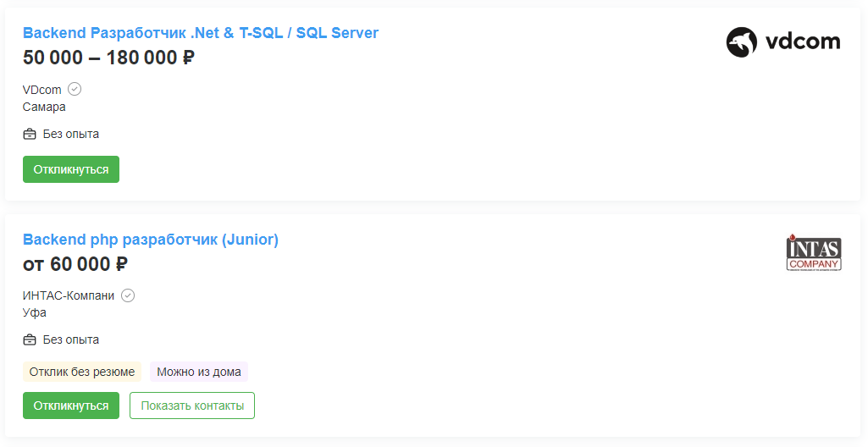Image resolution: width=868 pixels, height=447 pixels.
Task: Open the Backend php разработчик (Junior) vacancy
Action: click(x=151, y=240)
